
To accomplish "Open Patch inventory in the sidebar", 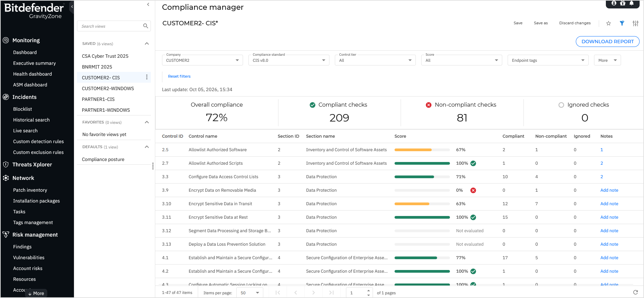I will (x=30, y=190).
